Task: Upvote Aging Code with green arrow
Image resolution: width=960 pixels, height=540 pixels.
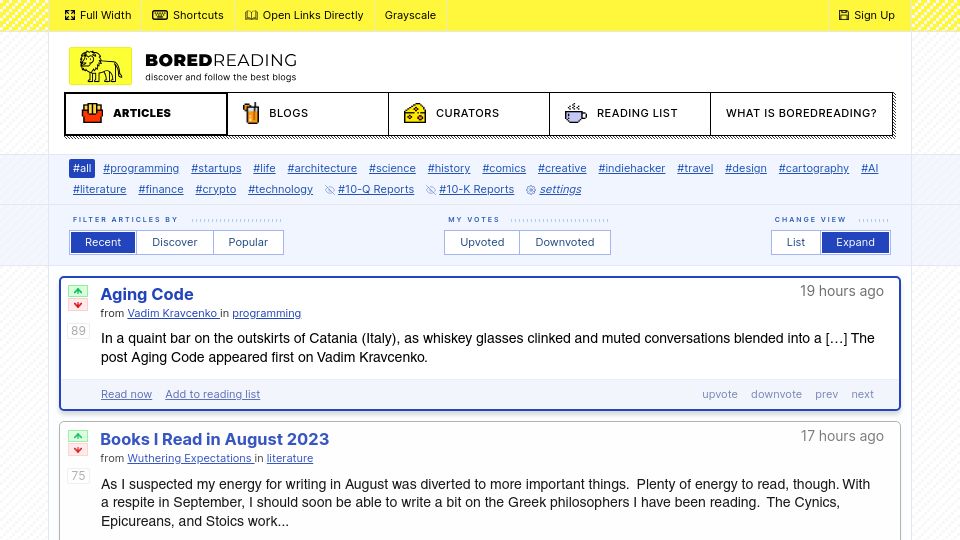Action: [78, 291]
